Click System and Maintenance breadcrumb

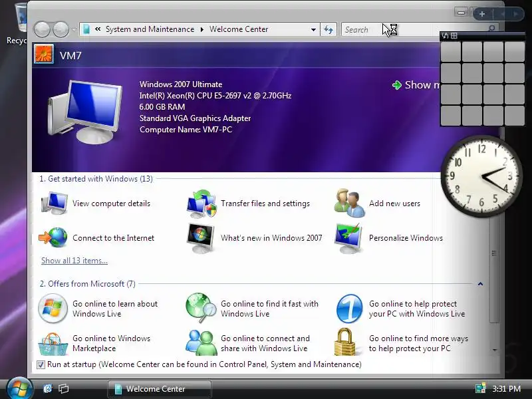[150, 29]
